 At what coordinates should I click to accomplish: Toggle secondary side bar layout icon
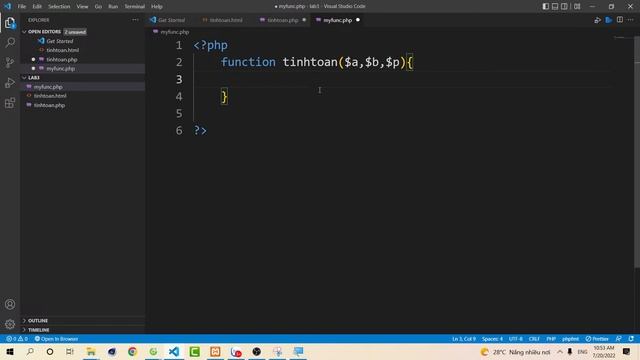point(564,6)
